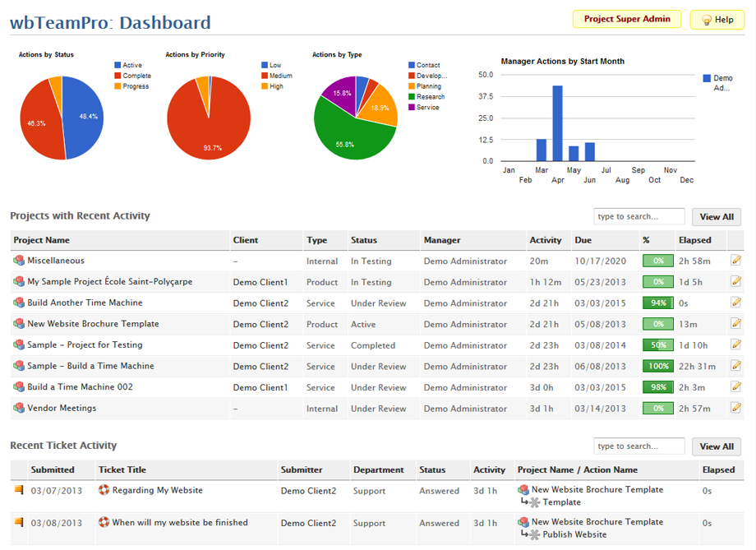Screen dimensions: 756x550
Task: Sort projects by the Due column header
Action: coord(583,240)
